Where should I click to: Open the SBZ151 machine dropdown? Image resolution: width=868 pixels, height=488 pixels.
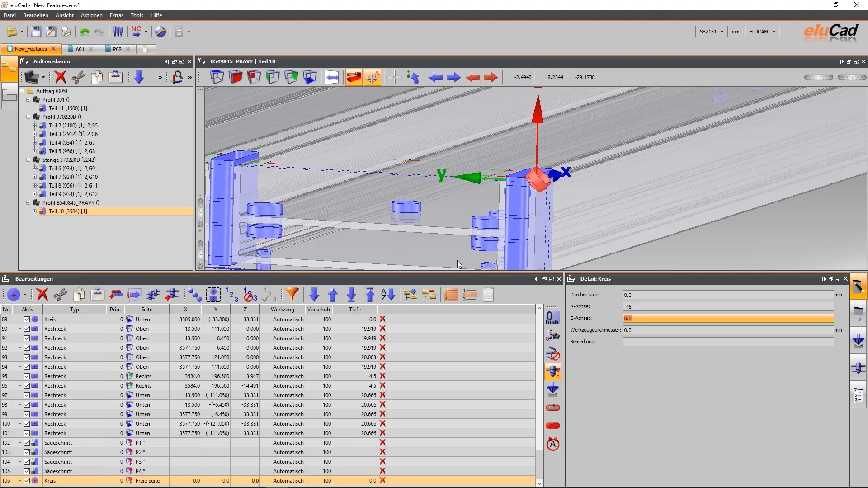coord(711,32)
